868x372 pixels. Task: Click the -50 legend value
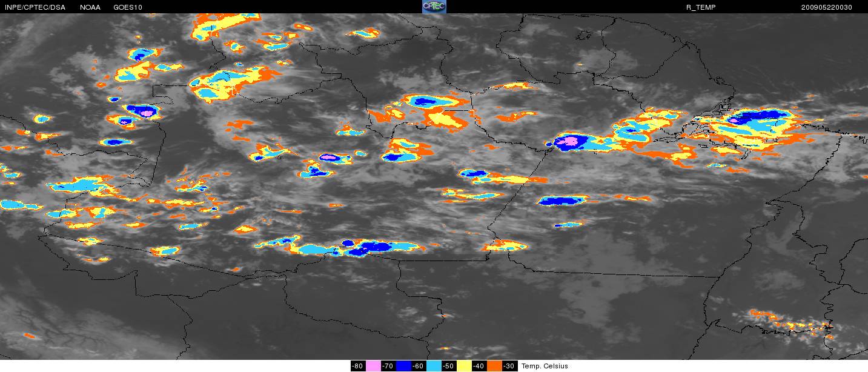[449, 366]
